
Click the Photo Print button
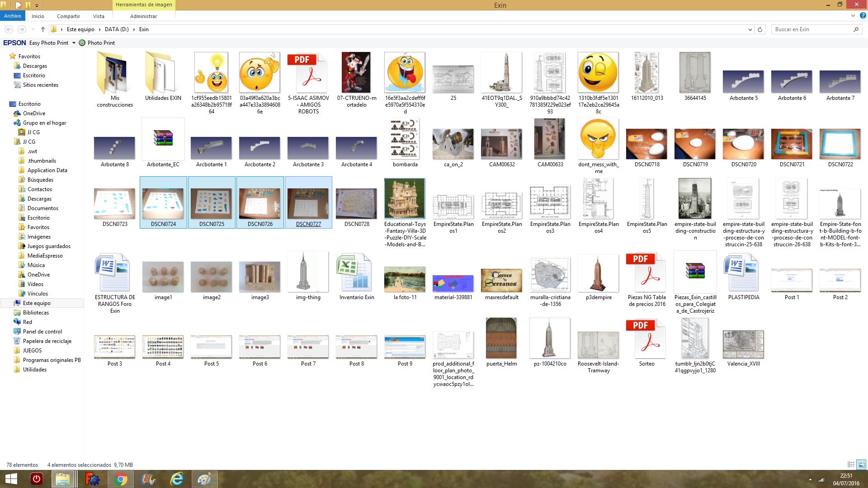click(x=97, y=43)
